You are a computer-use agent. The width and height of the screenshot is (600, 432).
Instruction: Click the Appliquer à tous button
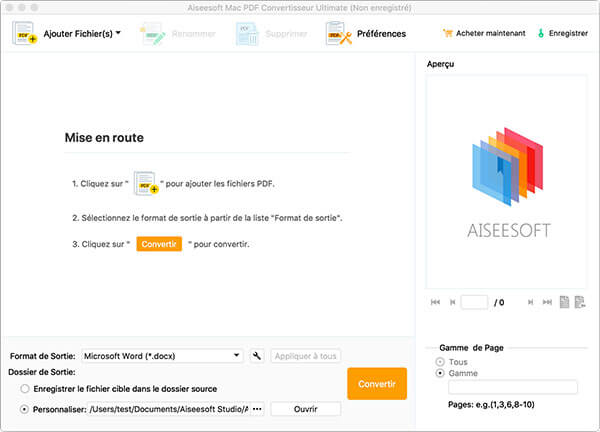click(x=305, y=356)
